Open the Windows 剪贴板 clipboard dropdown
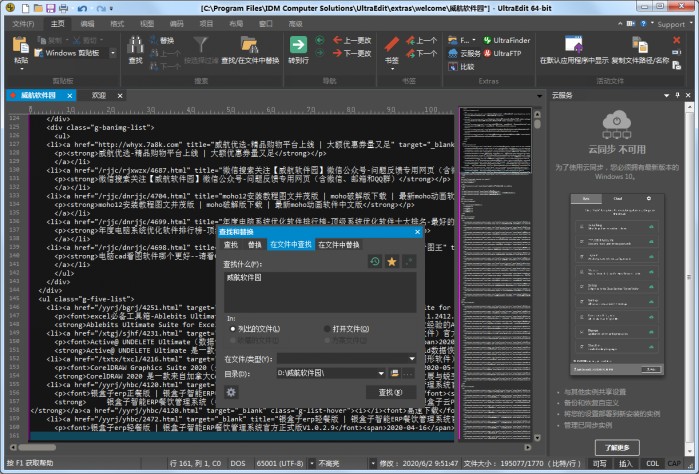Image resolution: width=699 pixels, height=474 pixels. [113, 53]
